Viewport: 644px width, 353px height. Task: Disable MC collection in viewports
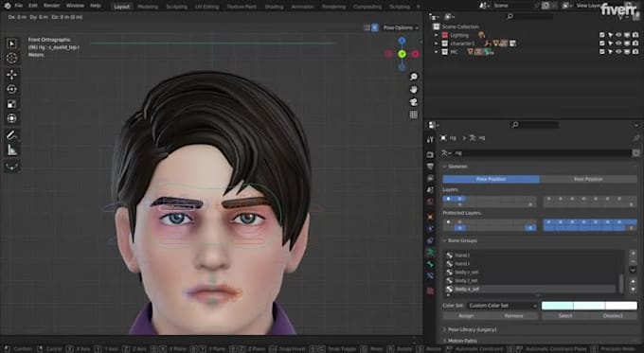pos(627,52)
